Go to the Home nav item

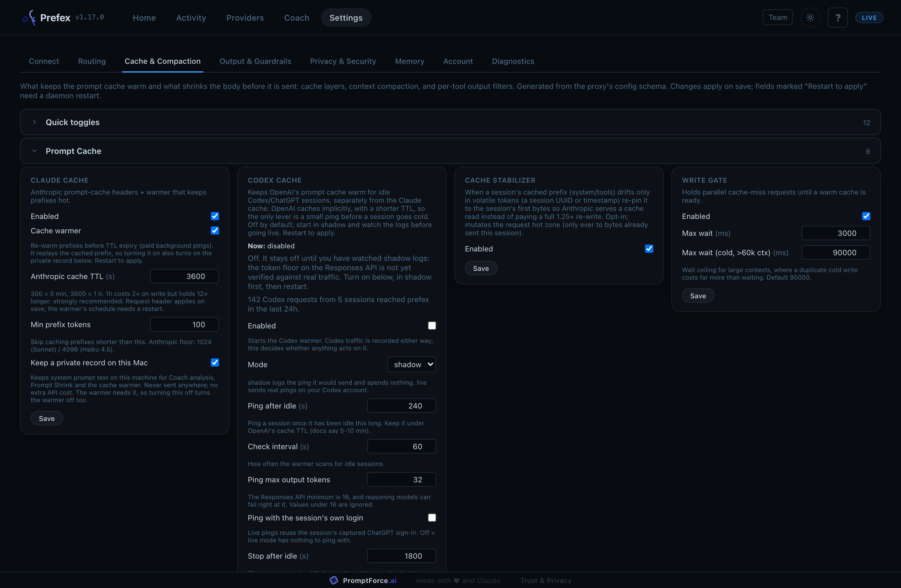144,18
